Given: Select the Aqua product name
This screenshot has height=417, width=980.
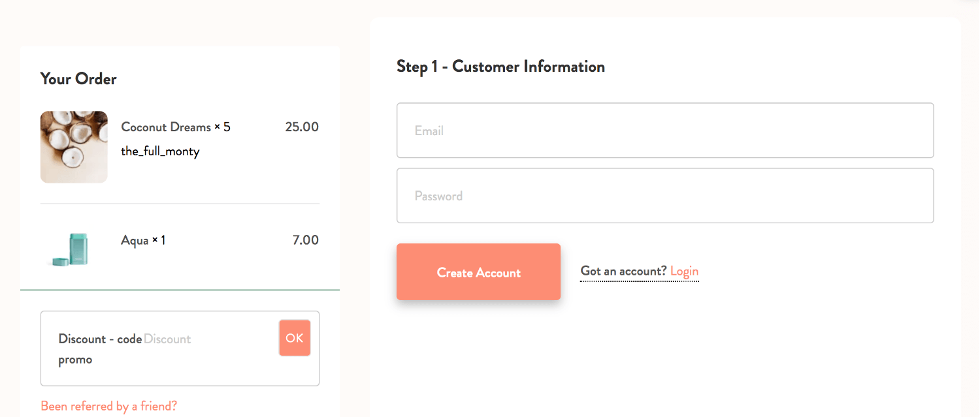Looking at the screenshot, I should (x=135, y=241).
